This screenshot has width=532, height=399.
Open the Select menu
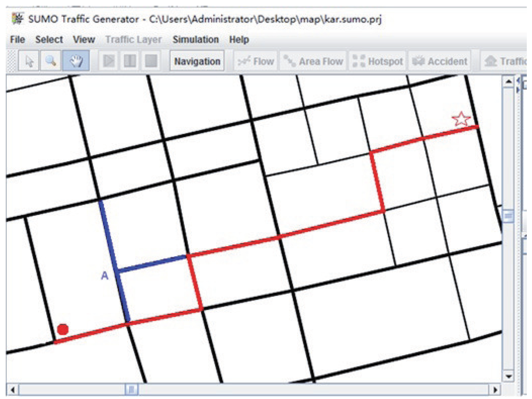pyautogui.click(x=49, y=39)
